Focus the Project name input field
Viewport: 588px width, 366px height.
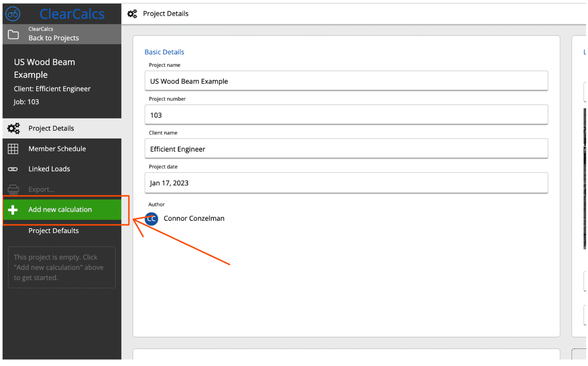pyautogui.click(x=346, y=81)
